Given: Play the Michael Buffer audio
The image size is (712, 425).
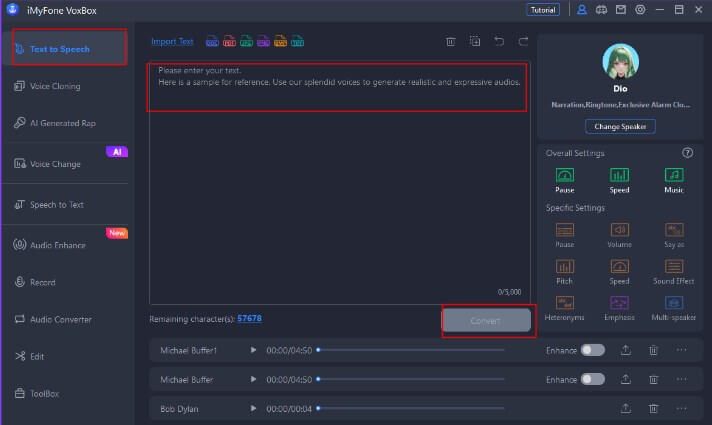Looking at the screenshot, I should 253,379.
